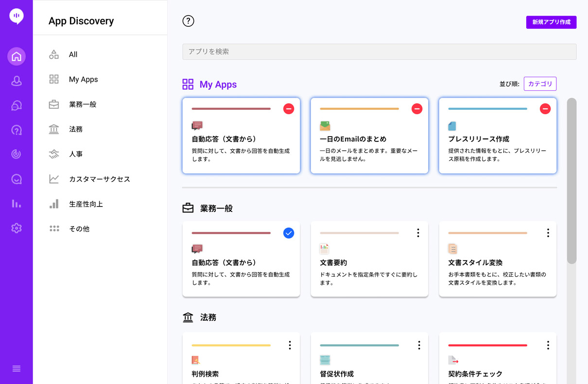Image resolution: width=588 pixels, height=384 pixels.
Task: Open the Home icon in the purple sidebar
Action: tap(16, 56)
